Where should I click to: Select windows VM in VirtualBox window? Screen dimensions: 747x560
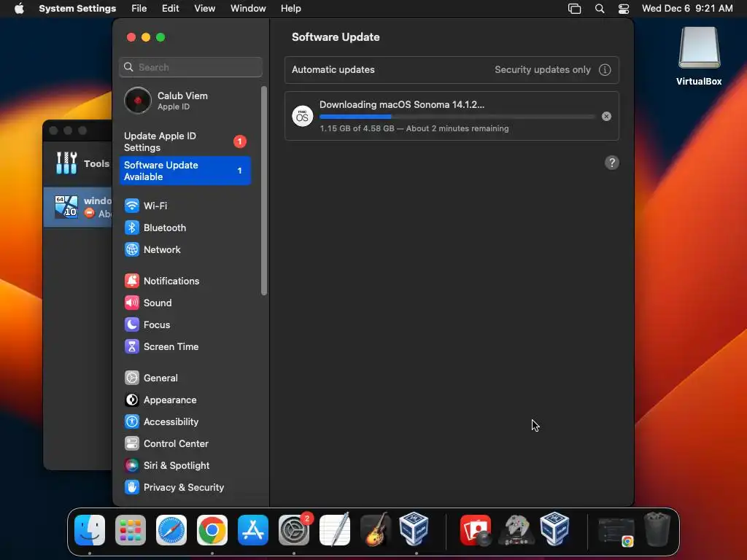click(79, 207)
